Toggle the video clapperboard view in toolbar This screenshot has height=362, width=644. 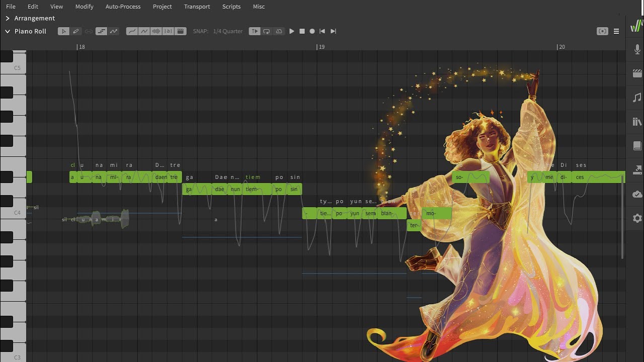[181, 31]
